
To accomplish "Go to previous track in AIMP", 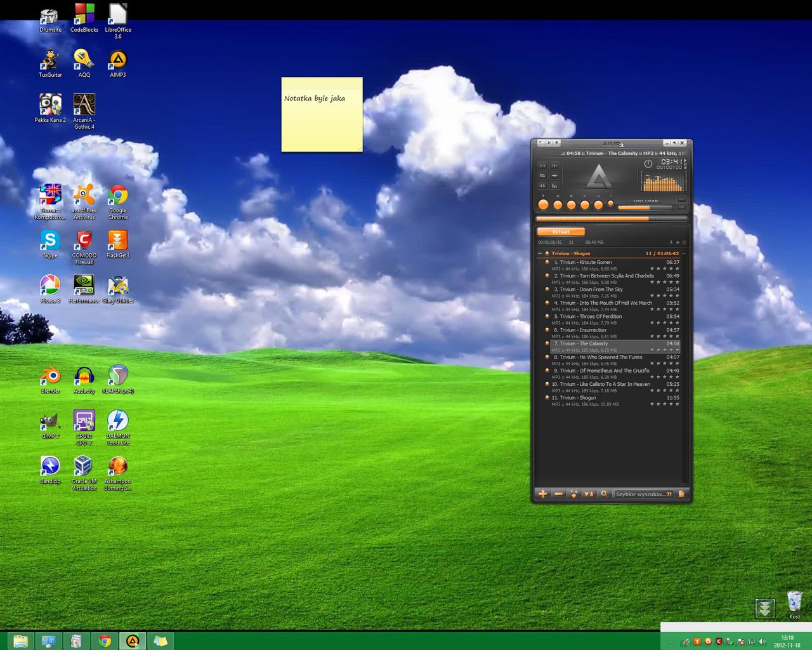I will 585,204.
